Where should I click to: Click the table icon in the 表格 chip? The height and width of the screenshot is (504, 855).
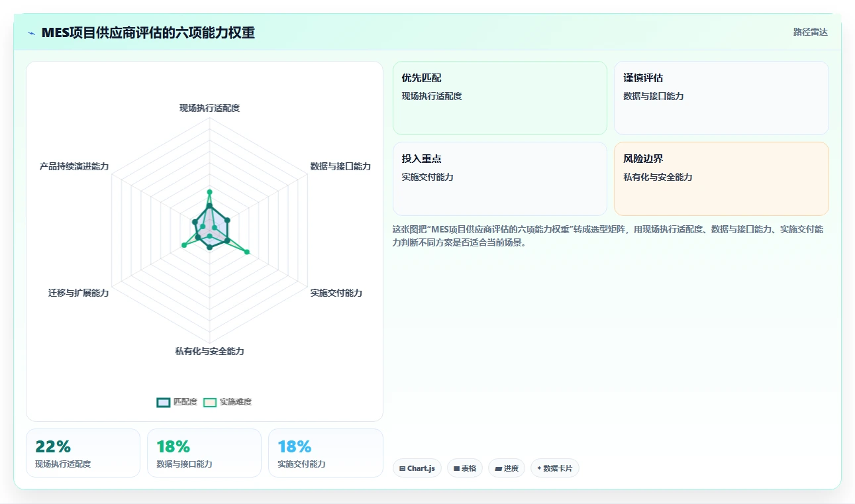coord(456,468)
